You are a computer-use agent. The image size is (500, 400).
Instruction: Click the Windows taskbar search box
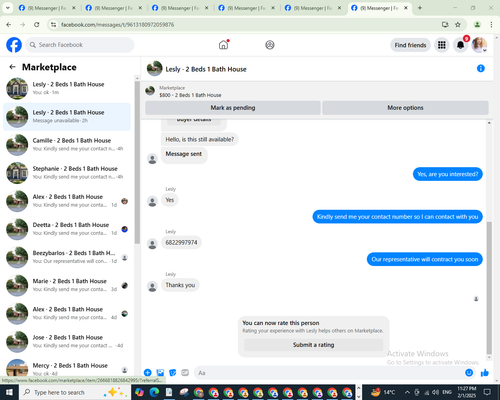75,392
